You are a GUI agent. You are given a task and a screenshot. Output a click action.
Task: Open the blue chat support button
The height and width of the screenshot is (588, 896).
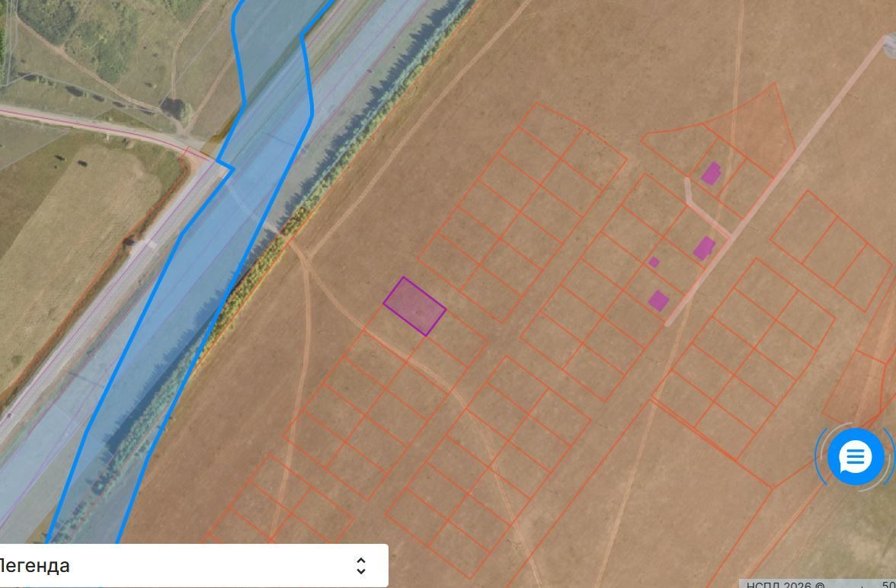856,457
